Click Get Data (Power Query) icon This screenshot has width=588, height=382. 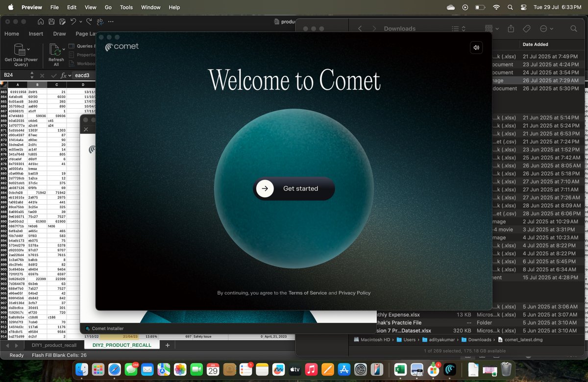click(19, 49)
